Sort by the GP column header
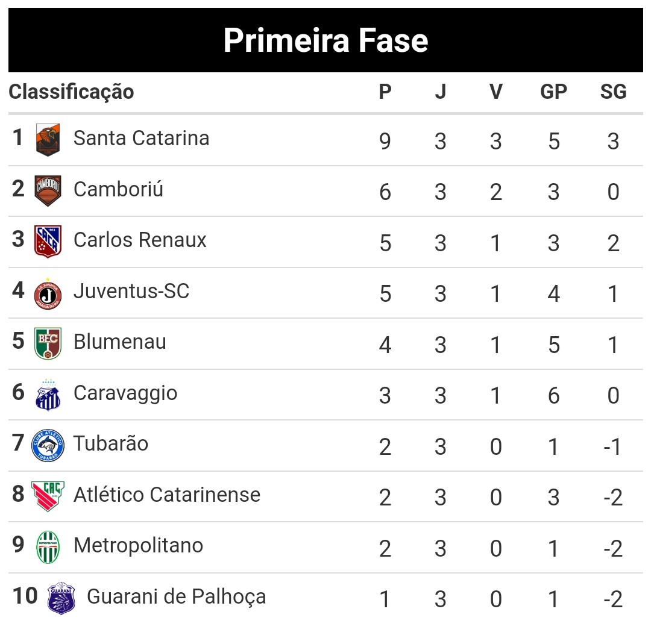 coord(553,92)
